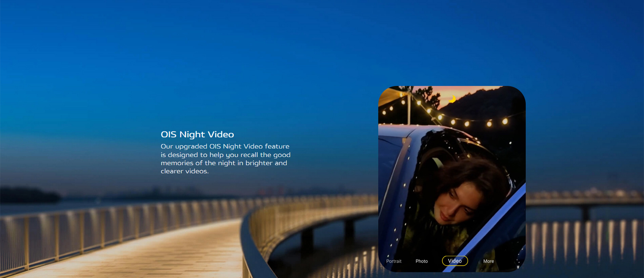Select the Portrait camera mode
Screen dimensions: 644x278
pos(394,261)
